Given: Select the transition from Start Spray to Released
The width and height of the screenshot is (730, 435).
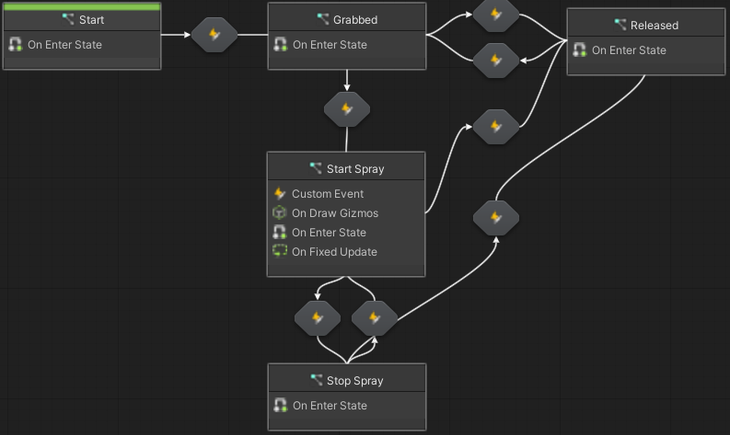Looking at the screenshot, I should 495,126.
